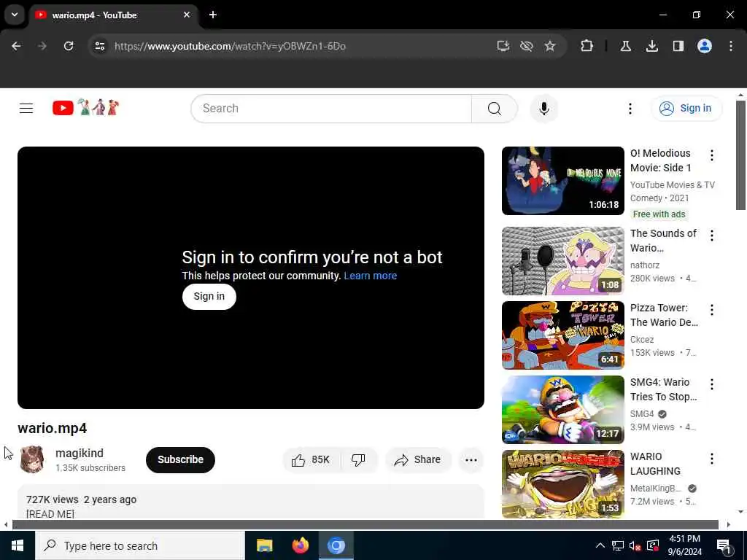Image resolution: width=747 pixels, height=560 pixels.
Task: Focus the YouTube Search field
Action: pos(331,109)
